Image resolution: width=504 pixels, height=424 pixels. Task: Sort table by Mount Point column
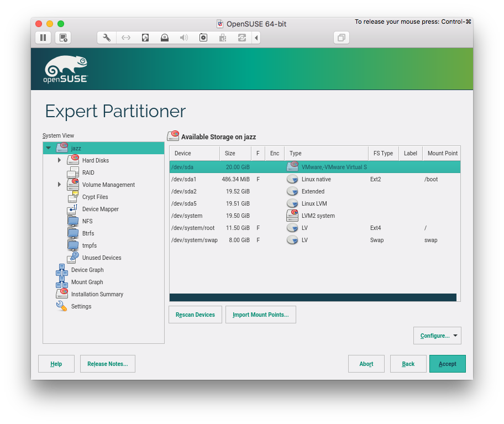pyautogui.click(x=442, y=153)
